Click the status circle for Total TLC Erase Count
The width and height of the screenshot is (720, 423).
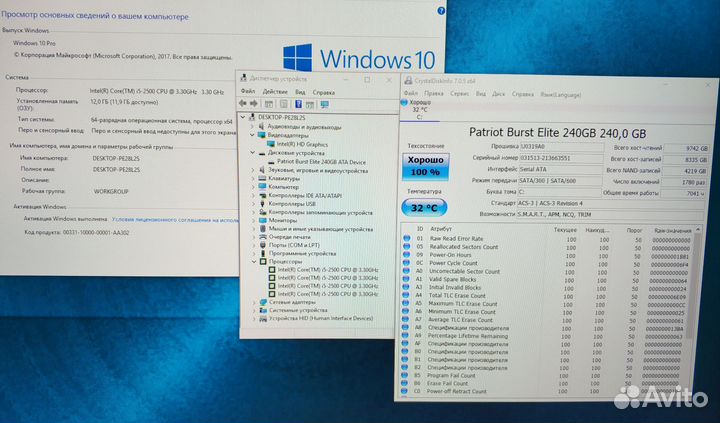tap(405, 295)
